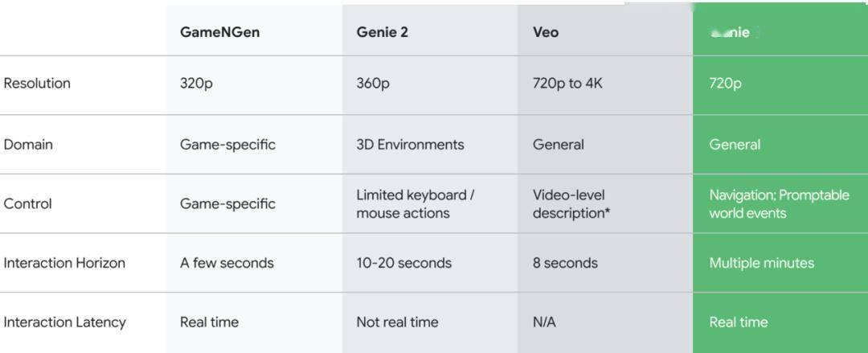Click the 10-20 seconds cell
Screen dimensions: 868x353
coord(403,263)
